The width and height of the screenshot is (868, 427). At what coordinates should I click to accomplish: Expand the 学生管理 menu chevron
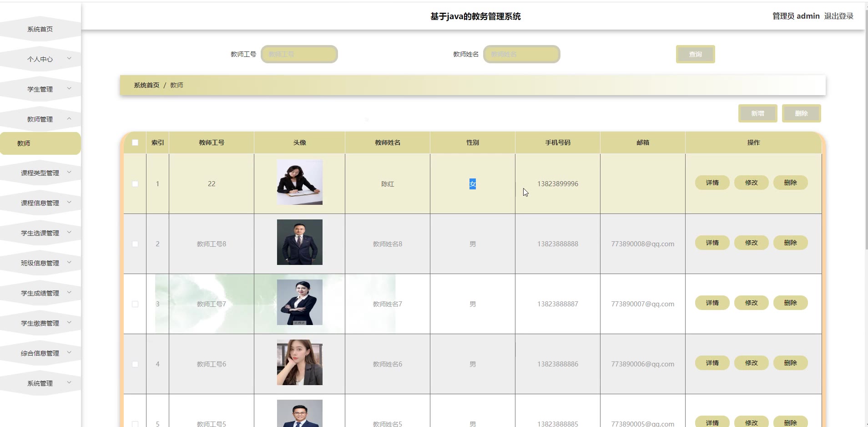click(69, 88)
